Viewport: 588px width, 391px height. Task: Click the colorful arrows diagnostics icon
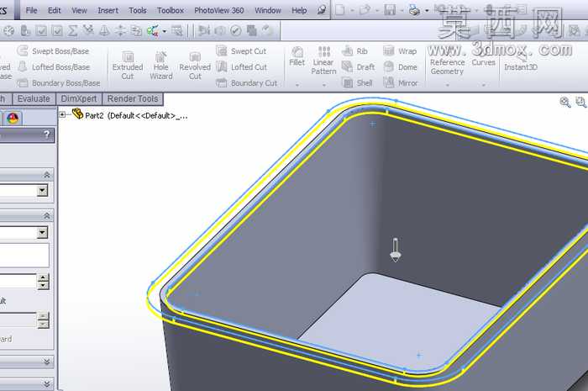click(x=153, y=31)
